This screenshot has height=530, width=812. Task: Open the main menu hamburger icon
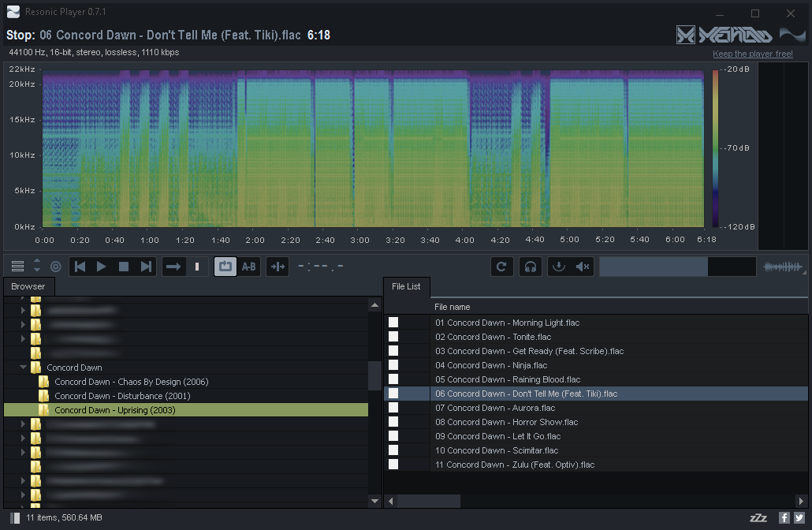pyautogui.click(x=17, y=267)
